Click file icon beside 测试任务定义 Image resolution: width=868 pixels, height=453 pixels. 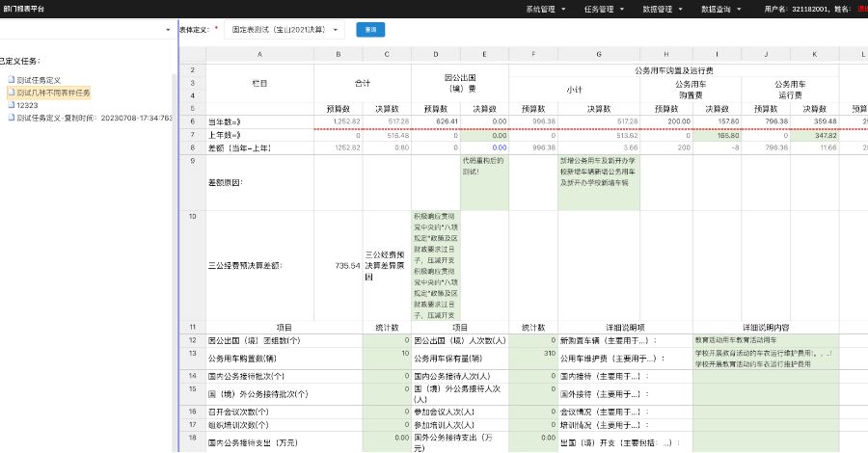coord(11,80)
